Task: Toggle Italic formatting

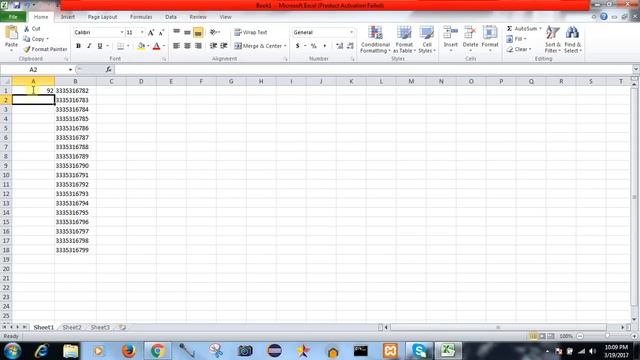Action: click(89, 46)
